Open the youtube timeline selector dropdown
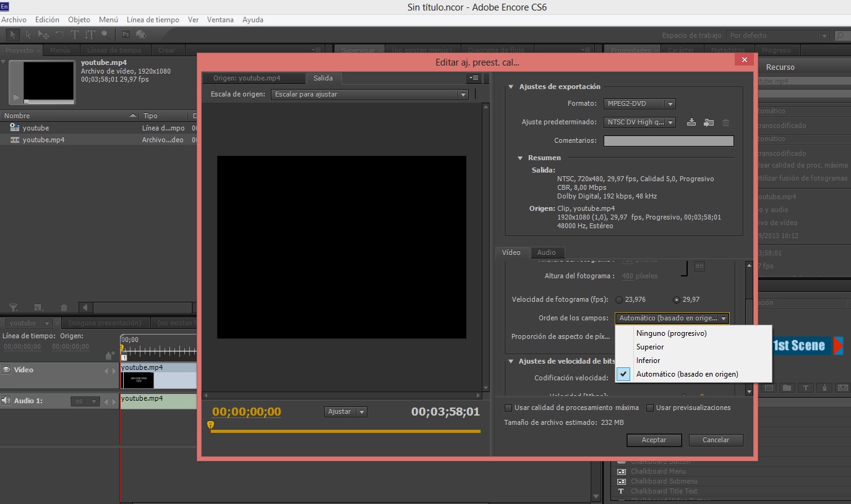The width and height of the screenshot is (851, 504). coord(30,323)
